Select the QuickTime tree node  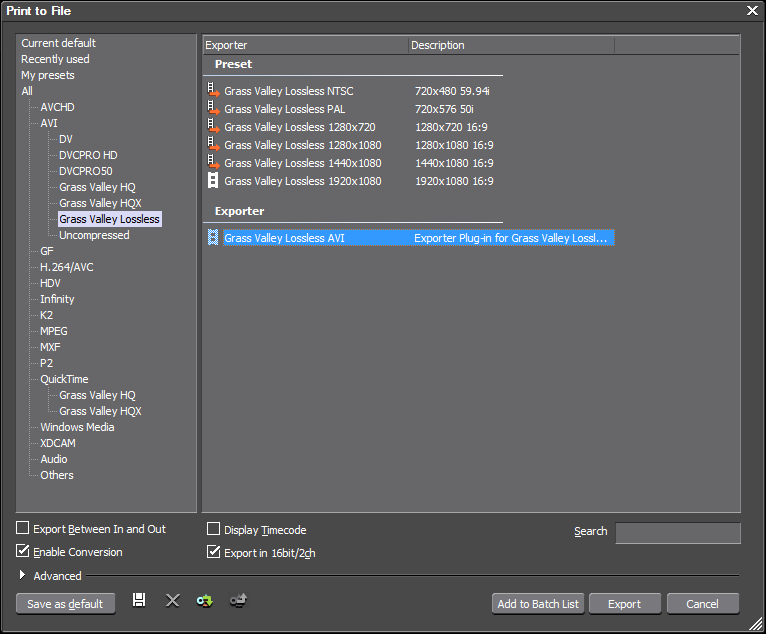[64, 380]
